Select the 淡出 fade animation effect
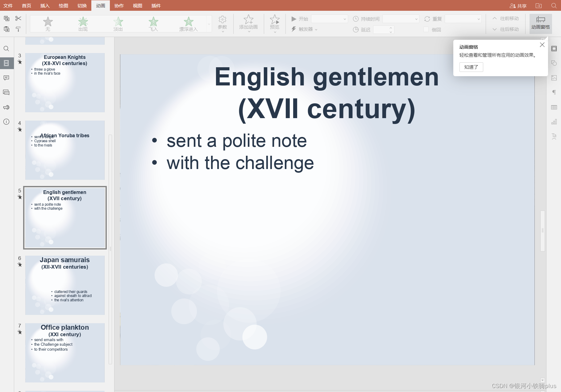The width and height of the screenshot is (561, 392). (x=118, y=24)
